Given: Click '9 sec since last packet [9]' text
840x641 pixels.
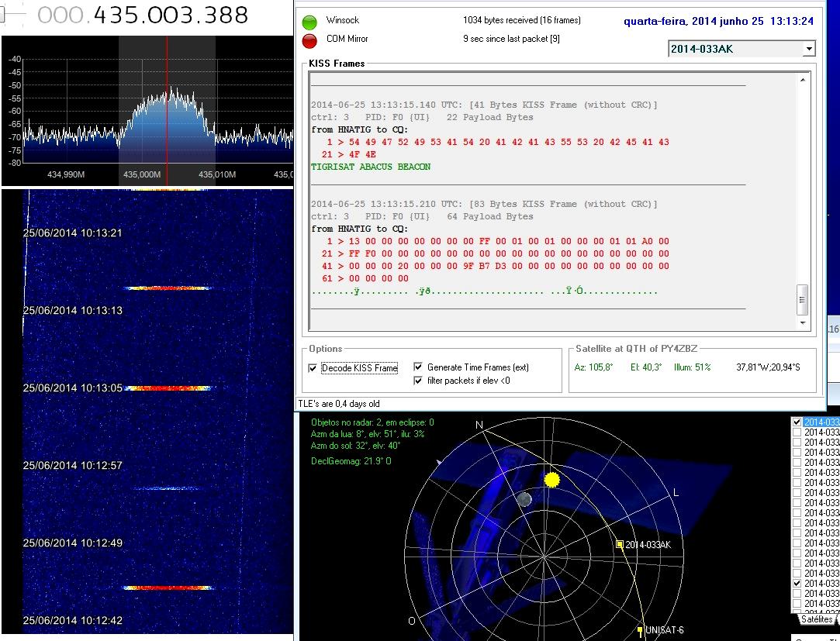Looking at the screenshot, I should pyautogui.click(x=511, y=39).
